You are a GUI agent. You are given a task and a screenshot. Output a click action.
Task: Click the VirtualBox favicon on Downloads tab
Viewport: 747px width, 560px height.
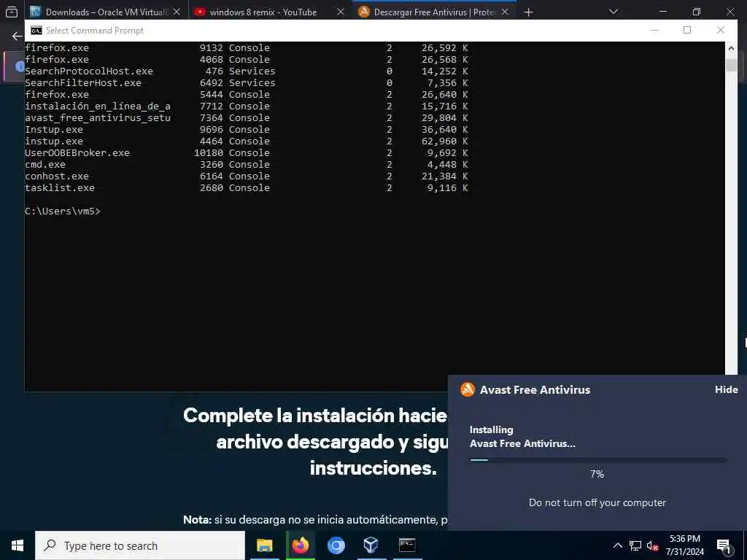point(35,12)
